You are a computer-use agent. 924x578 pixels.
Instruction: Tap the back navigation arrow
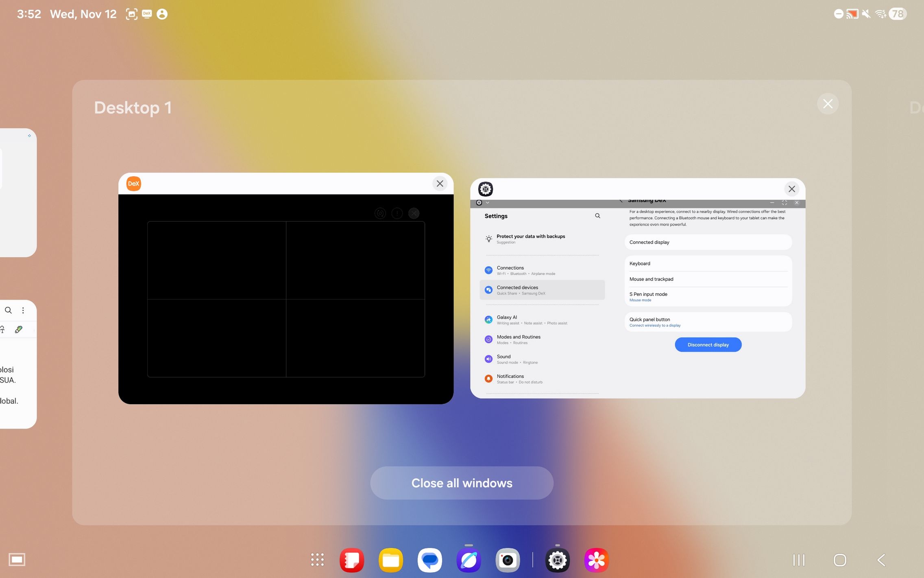[881, 560]
